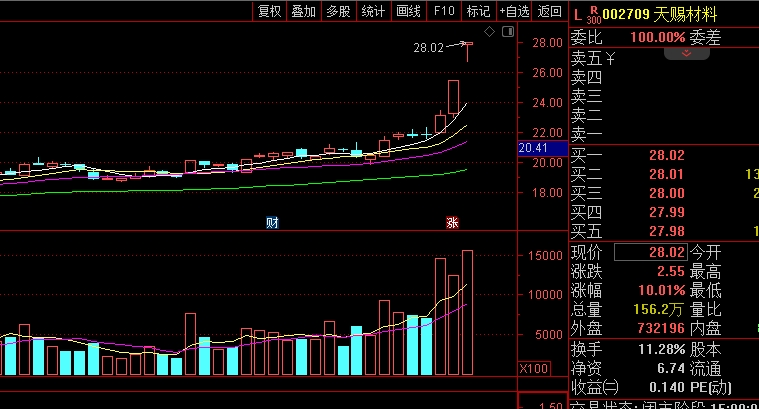Click the X100 volume scale label
The height and width of the screenshot is (409, 759).
(x=534, y=368)
